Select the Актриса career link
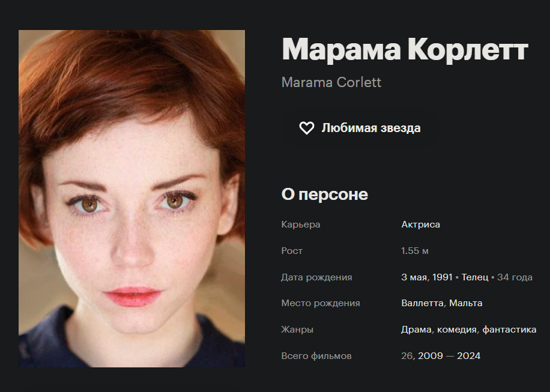550x392 pixels. tap(420, 225)
